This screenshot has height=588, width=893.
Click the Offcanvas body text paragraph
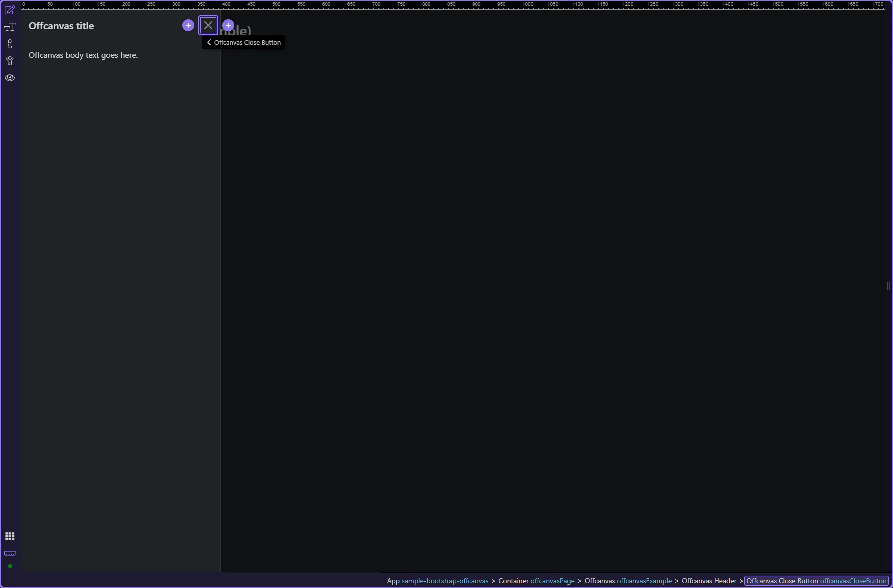point(83,55)
